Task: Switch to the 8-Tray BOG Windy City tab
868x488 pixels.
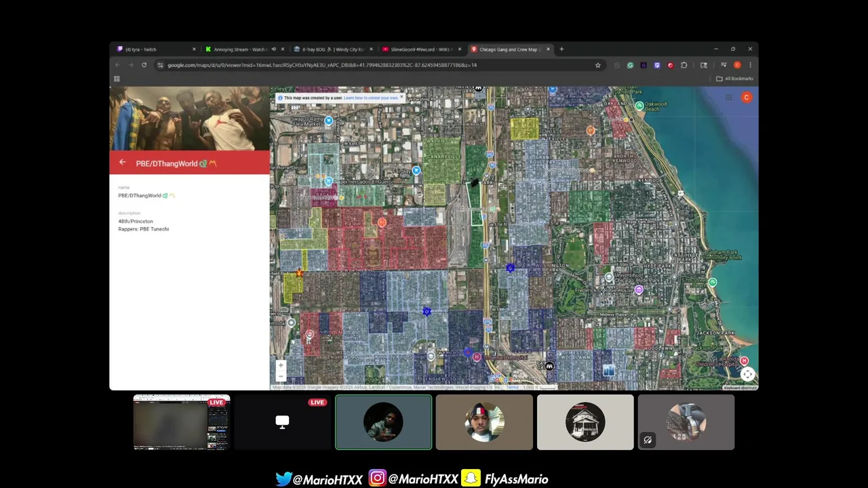Action: 332,49
